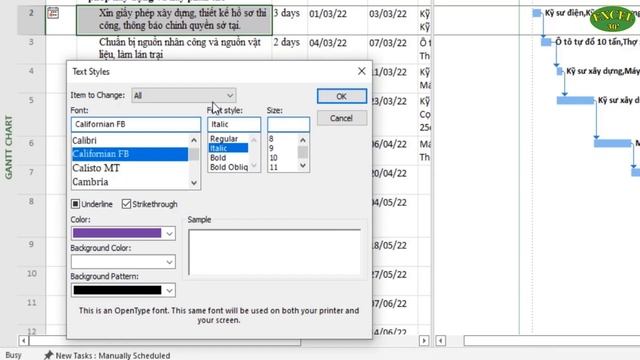The height and width of the screenshot is (360, 640).
Task: Click Gantt bar labeled Ô tô tự đổ
Action: pyautogui.click(x=546, y=42)
